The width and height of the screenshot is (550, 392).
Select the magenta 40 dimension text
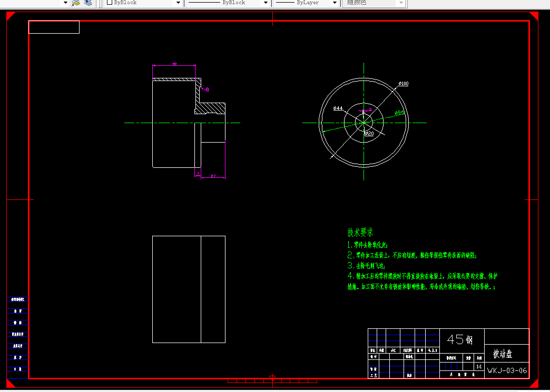pyautogui.click(x=174, y=64)
